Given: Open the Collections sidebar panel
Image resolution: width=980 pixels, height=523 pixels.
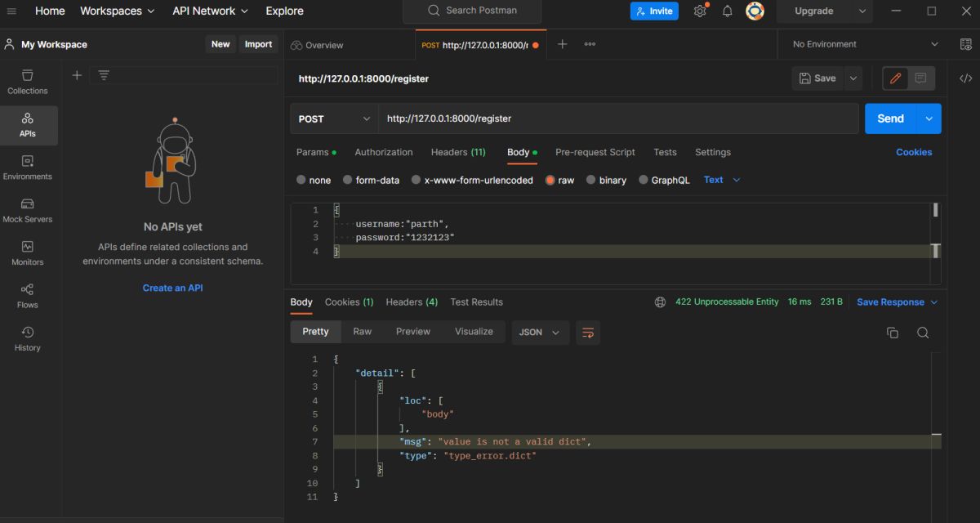Looking at the screenshot, I should 28,82.
